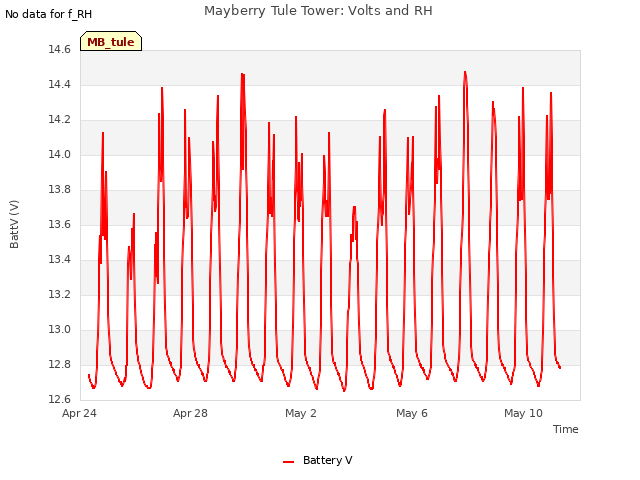
Task: Toggle the Battery V legend entry
Action: pyautogui.click(x=318, y=460)
